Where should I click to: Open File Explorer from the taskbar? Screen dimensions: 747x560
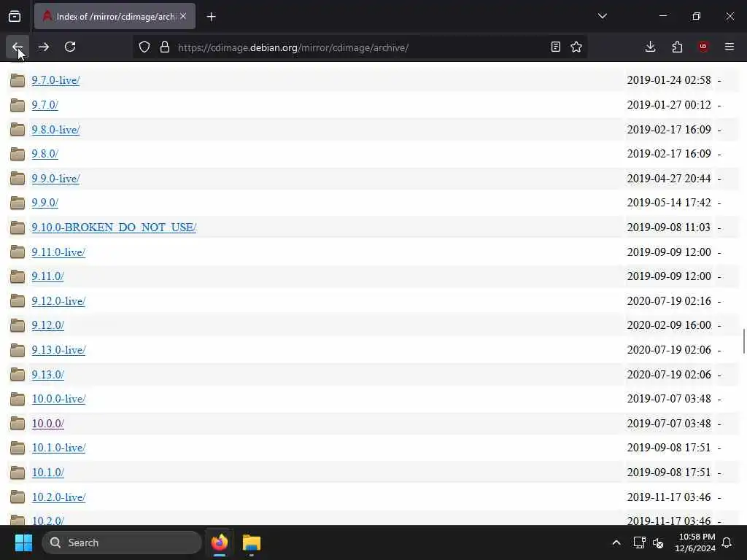[x=252, y=542]
